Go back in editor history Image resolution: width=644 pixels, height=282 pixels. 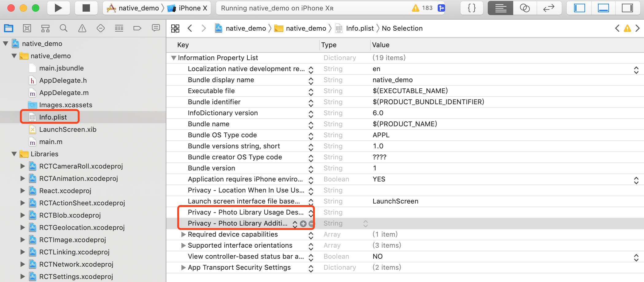(x=190, y=28)
